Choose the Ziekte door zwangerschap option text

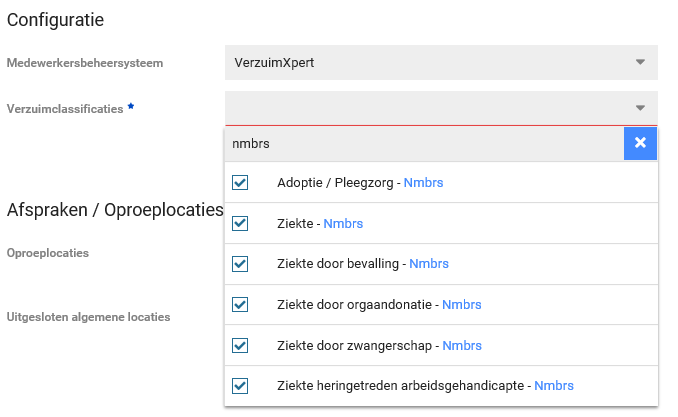pyautogui.click(x=353, y=345)
